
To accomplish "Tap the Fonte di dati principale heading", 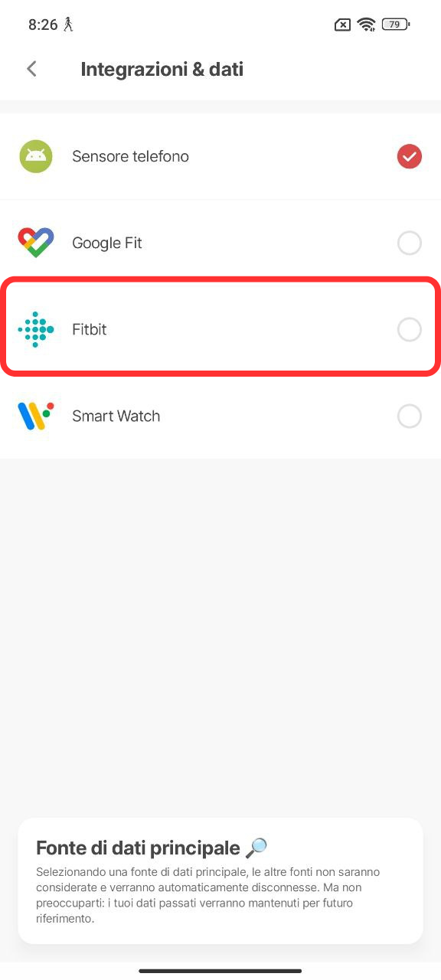I will pos(139,848).
